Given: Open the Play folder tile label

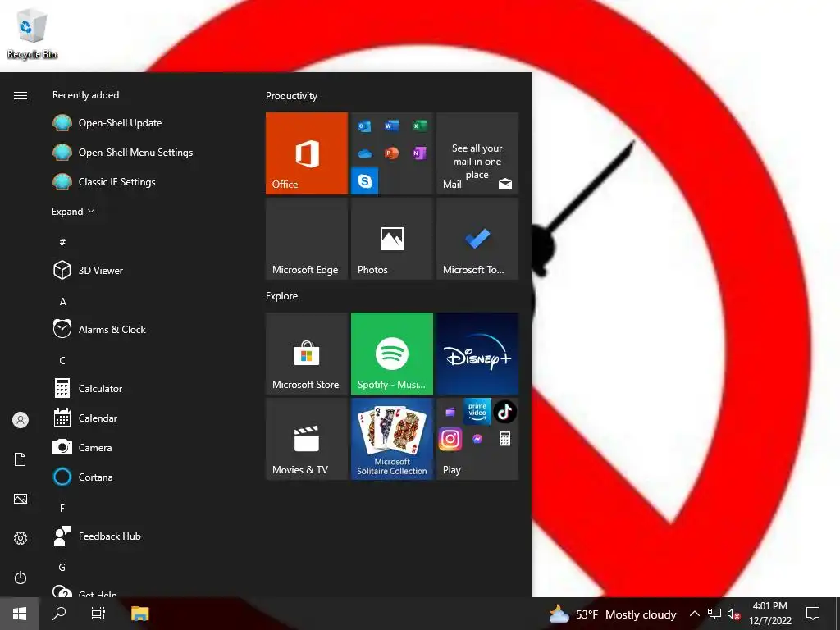Looking at the screenshot, I should click(x=452, y=470).
